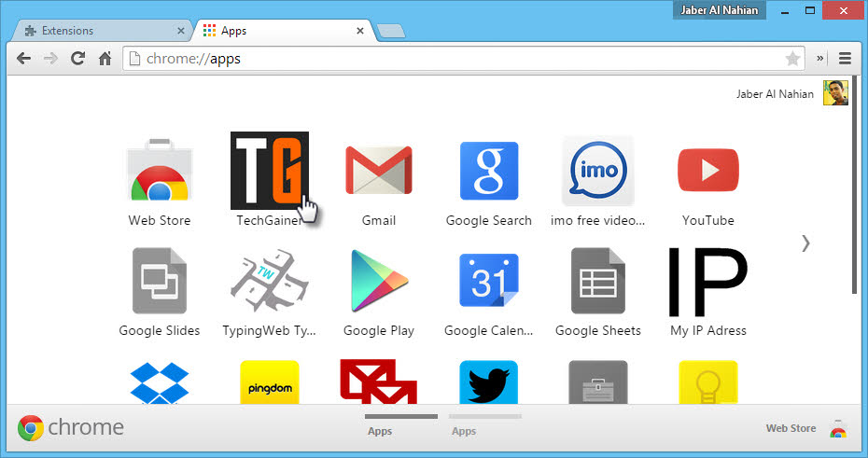Switch to the second Apps page indicator
This screenshot has height=458, width=868.
pos(485,424)
